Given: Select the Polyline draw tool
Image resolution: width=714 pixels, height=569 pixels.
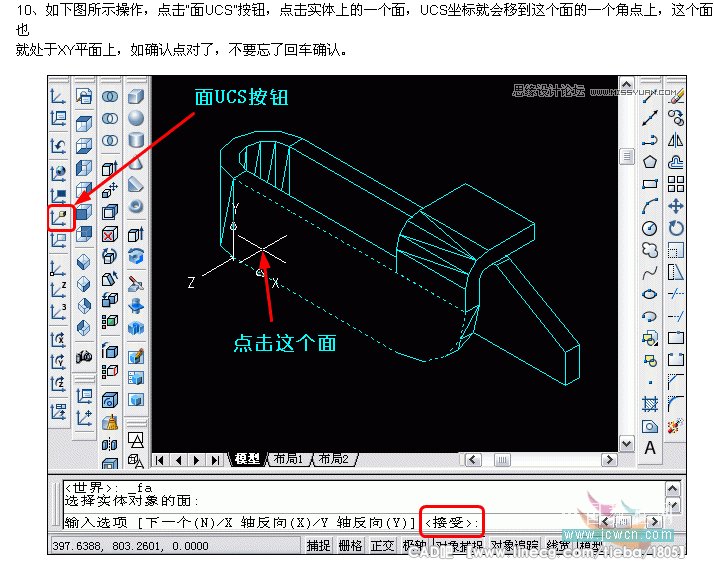Looking at the screenshot, I should (650, 140).
